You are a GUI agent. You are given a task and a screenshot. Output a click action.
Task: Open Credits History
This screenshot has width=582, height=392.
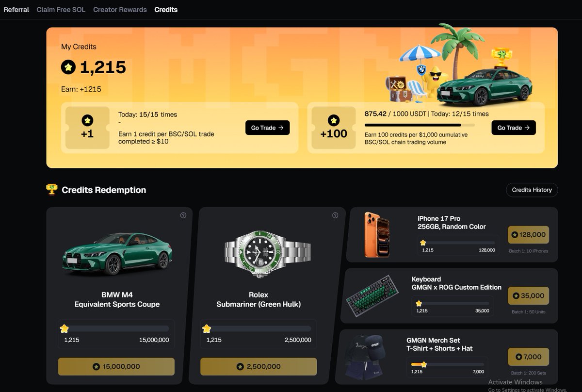click(x=532, y=190)
